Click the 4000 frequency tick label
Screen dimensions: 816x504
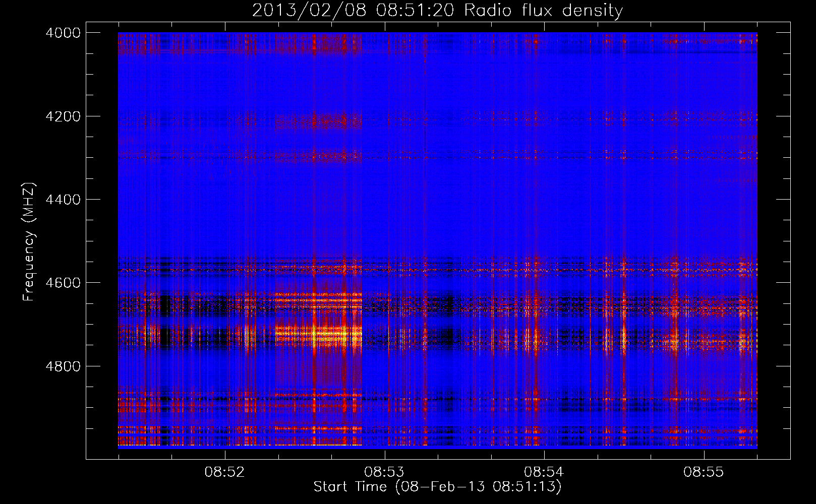(x=63, y=33)
